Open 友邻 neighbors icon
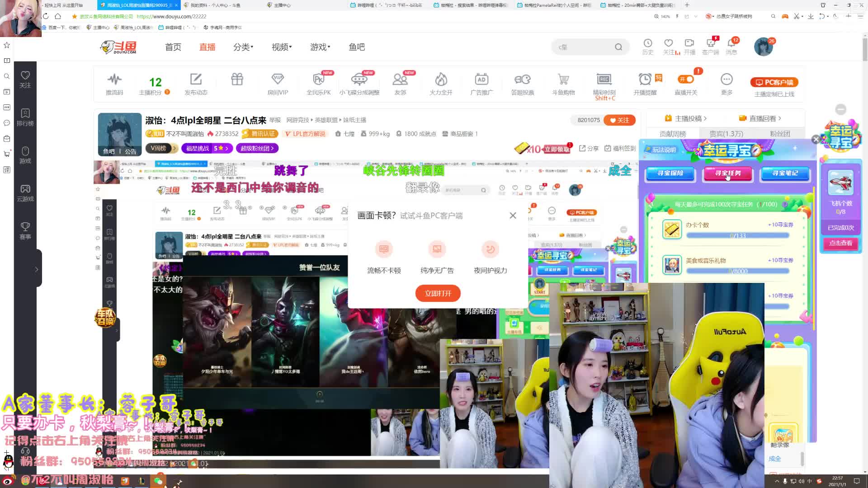868x488 pixels. [x=400, y=84]
